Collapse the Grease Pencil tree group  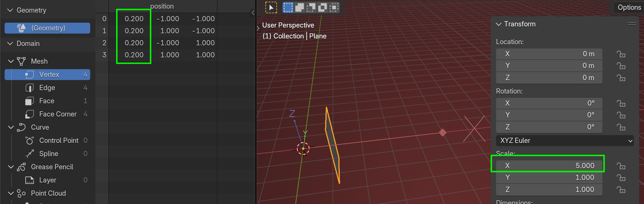tap(11, 167)
